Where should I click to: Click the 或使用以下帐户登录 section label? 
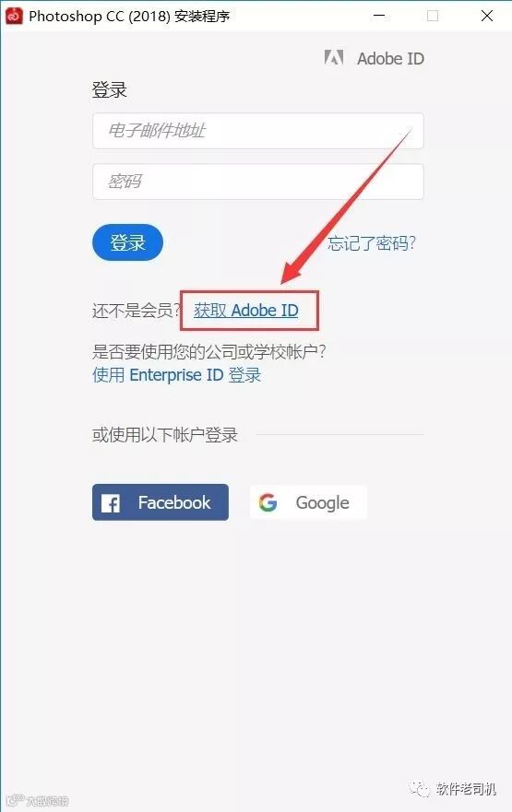tap(165, 434)
